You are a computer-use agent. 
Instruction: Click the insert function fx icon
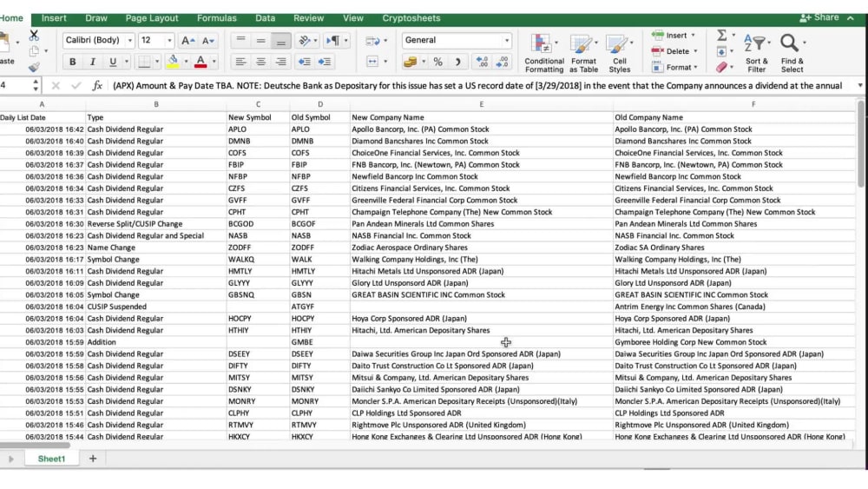pyautogui.click(x=97, y=86)
